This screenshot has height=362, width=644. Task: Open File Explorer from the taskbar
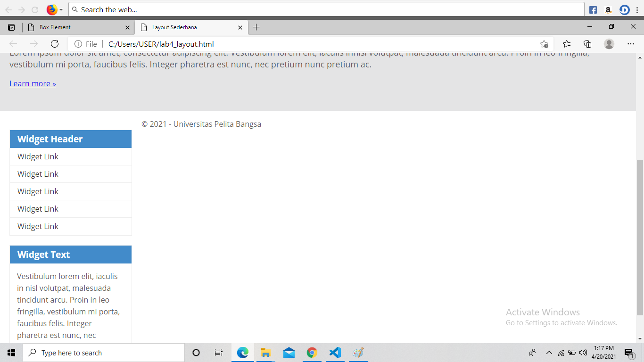[265, 353]
